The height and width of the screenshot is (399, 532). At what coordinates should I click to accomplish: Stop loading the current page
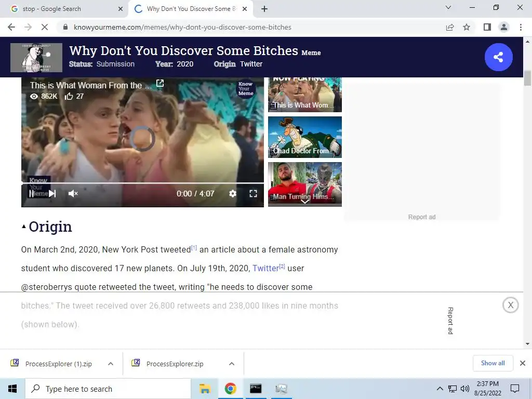point(45,27)
